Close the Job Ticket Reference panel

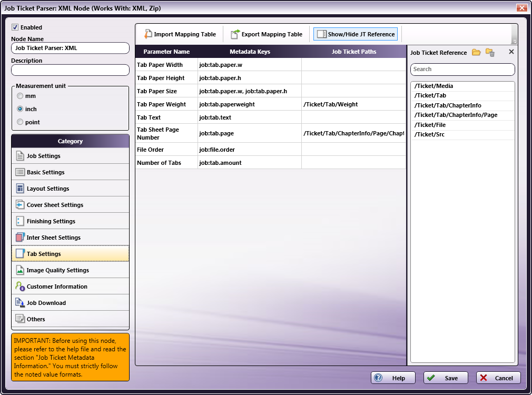point(511,52)
